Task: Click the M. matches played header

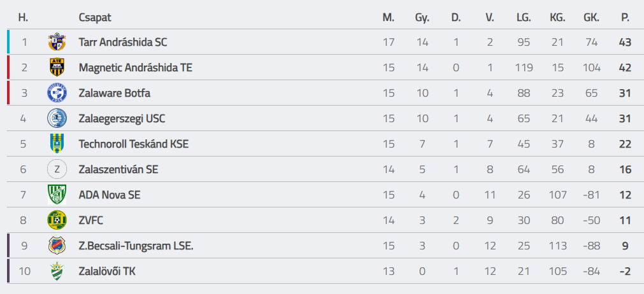Action: [x=389, y=17]
